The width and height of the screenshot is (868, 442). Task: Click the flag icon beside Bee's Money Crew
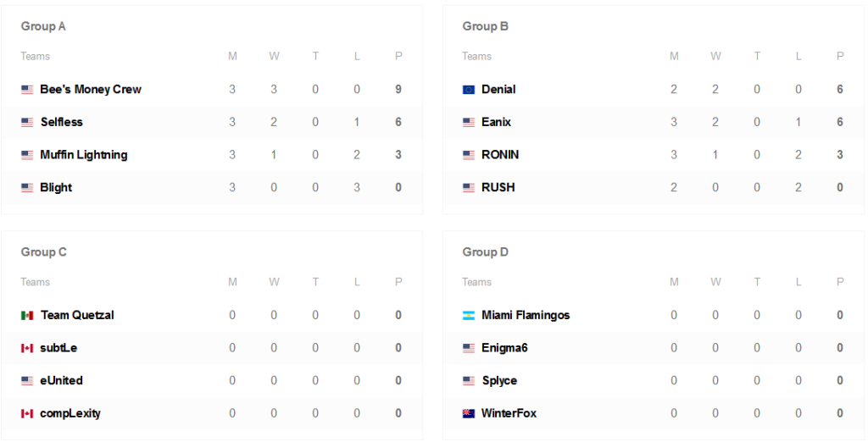[27, 90]
